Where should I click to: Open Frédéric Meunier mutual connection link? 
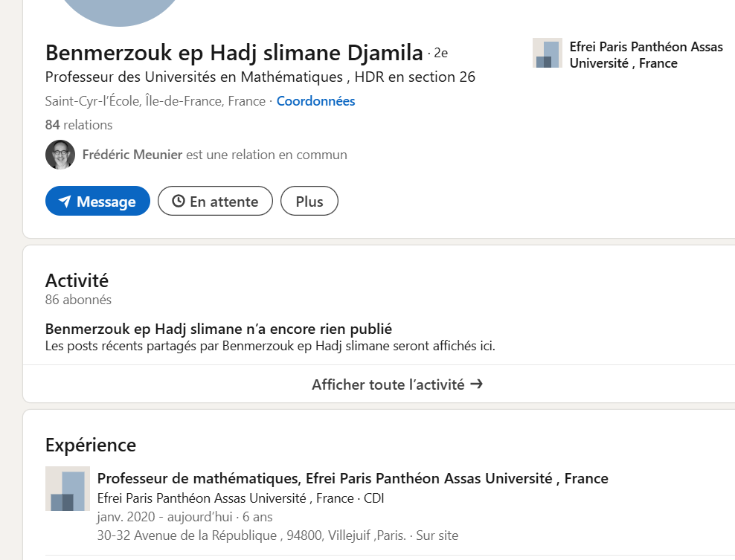point(132,155)
